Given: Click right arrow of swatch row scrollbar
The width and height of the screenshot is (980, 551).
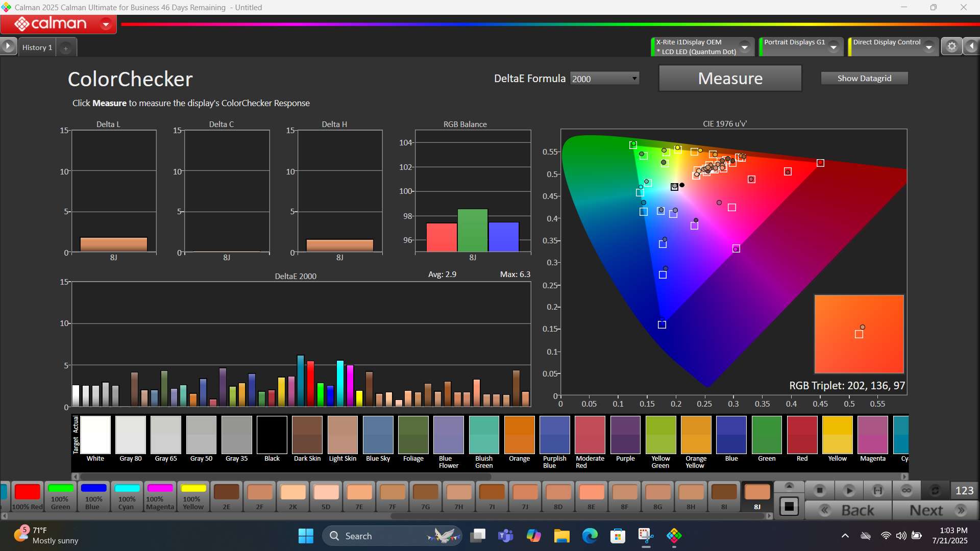Looking at the screenshot, I should 904,477.
